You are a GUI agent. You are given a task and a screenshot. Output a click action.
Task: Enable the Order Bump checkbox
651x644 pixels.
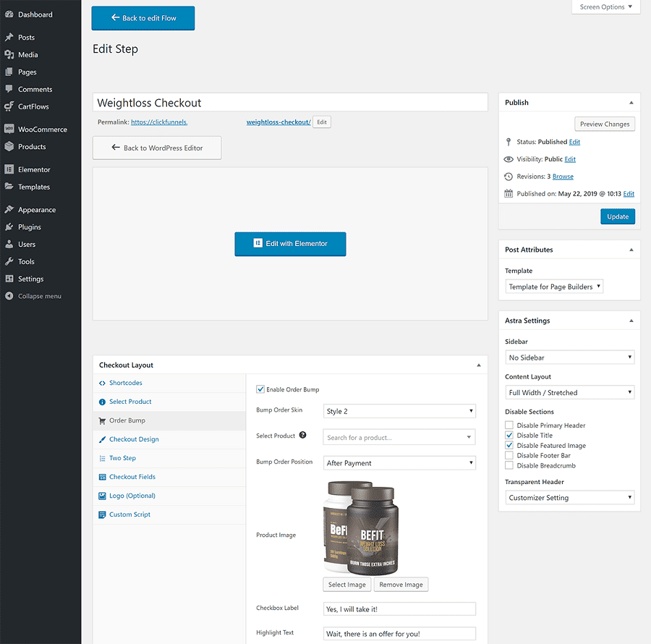(x=260, y=389)
